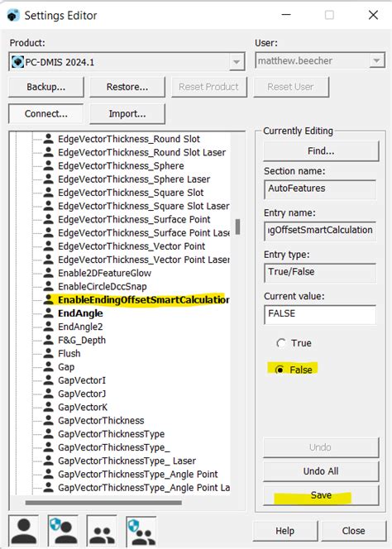
Task: Click the Settings Editor app icon in the title bar
Action: [13, 16]
